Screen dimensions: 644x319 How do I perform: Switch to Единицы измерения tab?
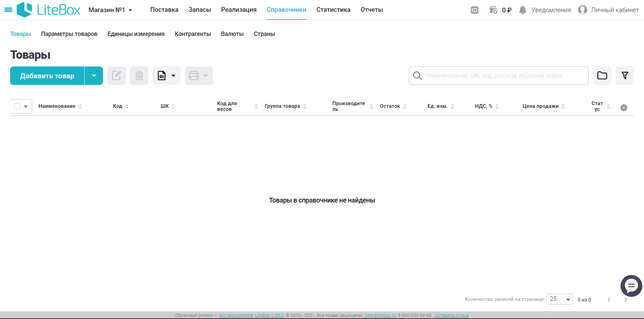coord(136,34)
